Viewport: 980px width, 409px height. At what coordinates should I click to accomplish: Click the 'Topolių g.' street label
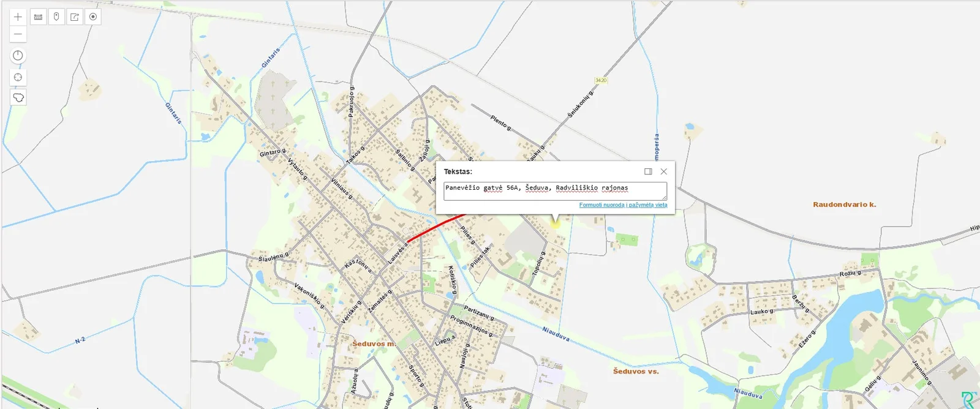[538, 263]
